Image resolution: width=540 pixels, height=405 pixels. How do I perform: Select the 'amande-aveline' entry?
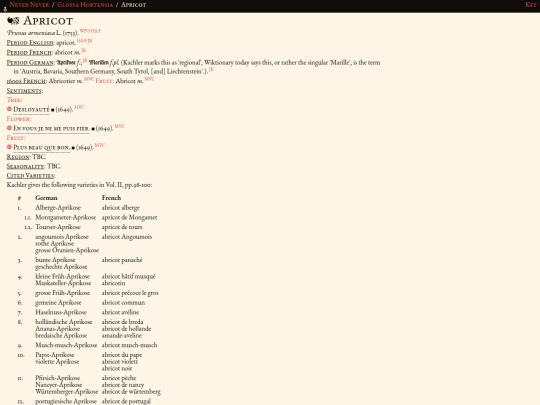pyautogui.click(x=122, y=335)
